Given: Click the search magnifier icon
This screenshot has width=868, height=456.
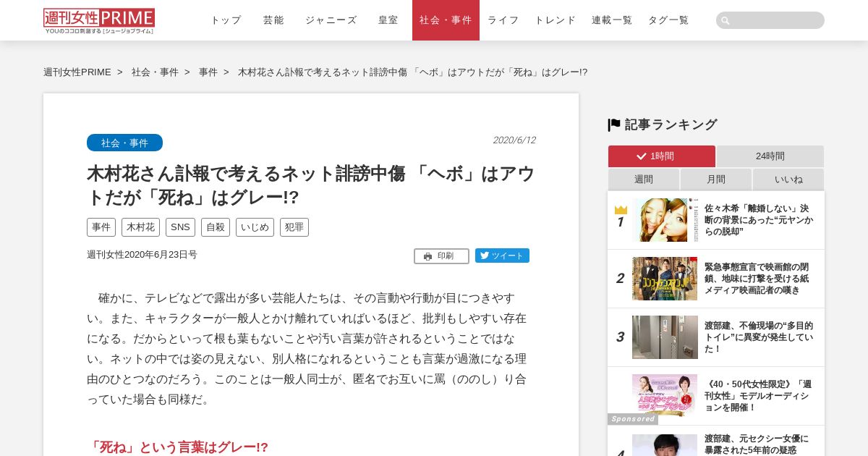Looking at the screenshot, I should coord(726,20).
